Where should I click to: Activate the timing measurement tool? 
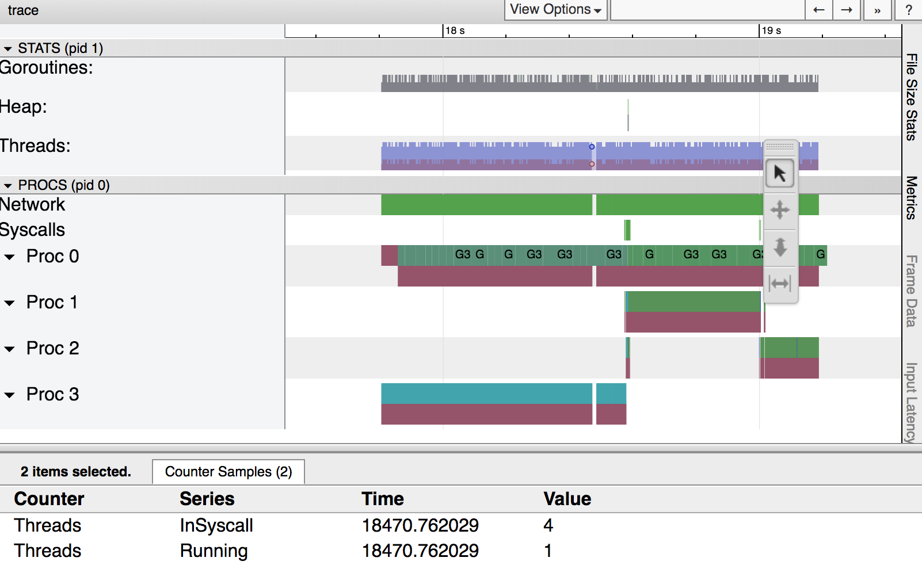click(780, 284)
